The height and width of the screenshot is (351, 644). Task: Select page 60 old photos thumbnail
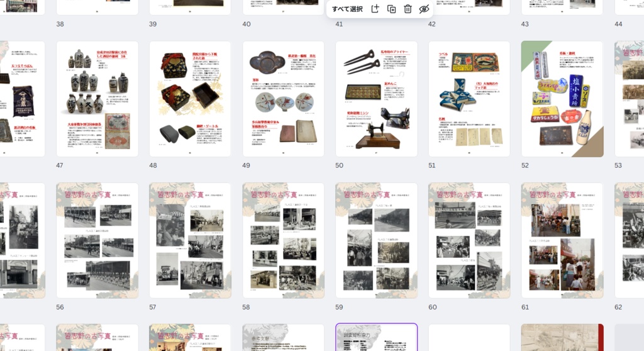coord(469,240)
